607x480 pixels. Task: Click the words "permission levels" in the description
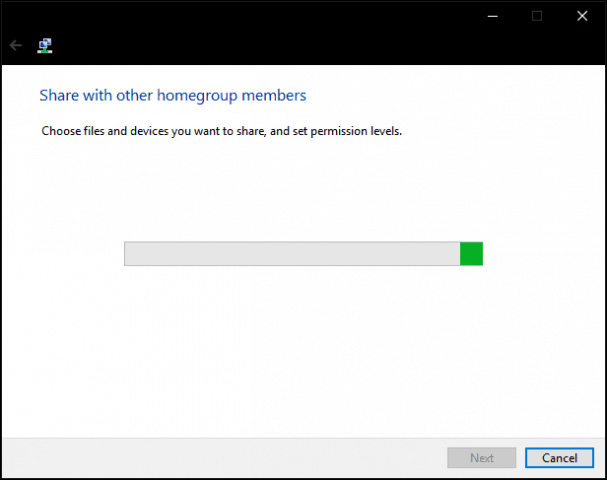356,131
